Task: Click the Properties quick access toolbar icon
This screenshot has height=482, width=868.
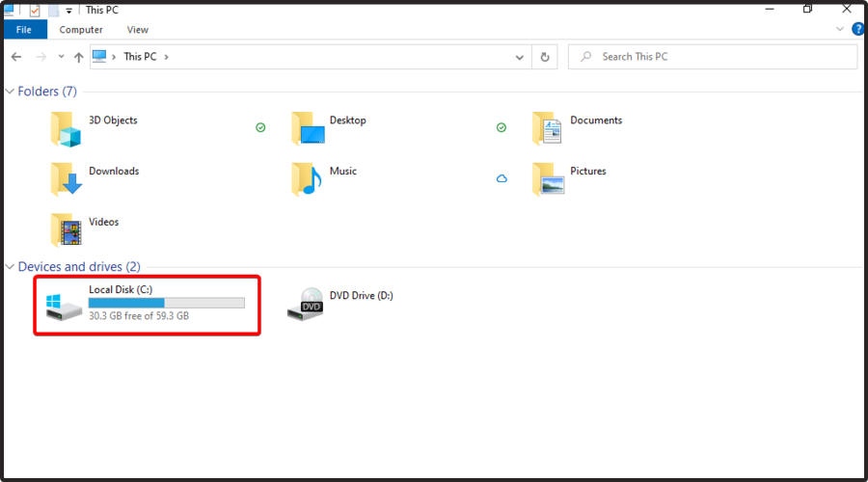Action: click(x=35, y=10)
